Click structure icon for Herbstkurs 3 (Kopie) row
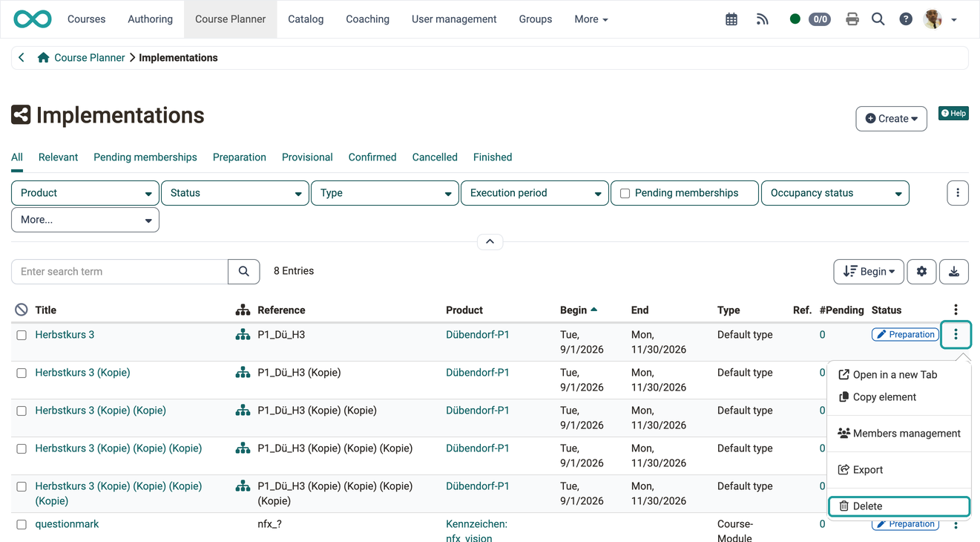980x542 pixels. pyautogui.click(x=243, y=373)
